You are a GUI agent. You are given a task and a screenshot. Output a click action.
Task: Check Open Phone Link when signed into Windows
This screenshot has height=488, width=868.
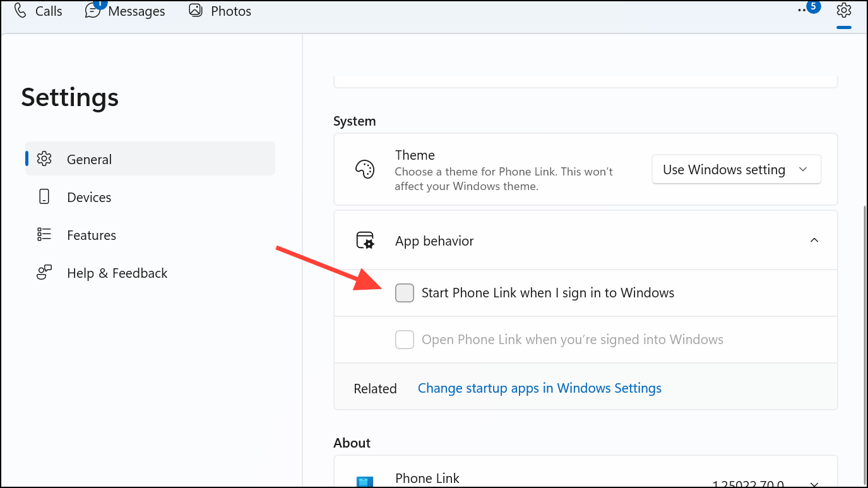pyautogui.click(x=405, y=340)
